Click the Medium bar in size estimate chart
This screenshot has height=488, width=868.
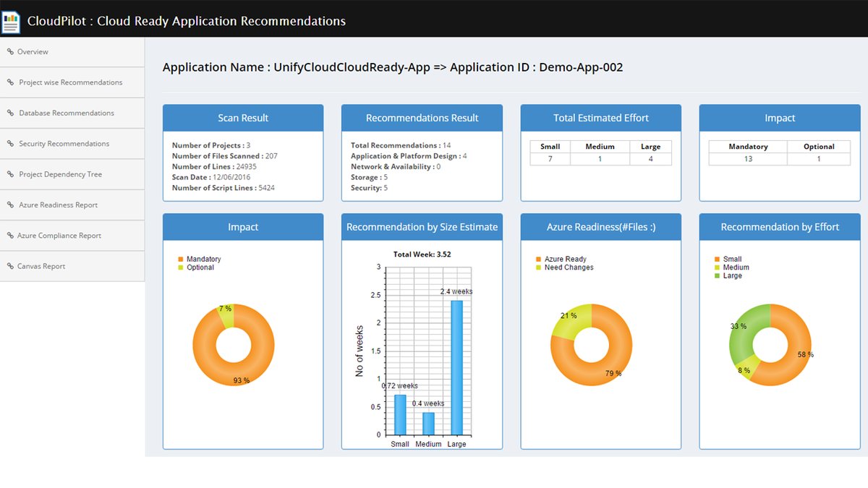coord(428,423)
